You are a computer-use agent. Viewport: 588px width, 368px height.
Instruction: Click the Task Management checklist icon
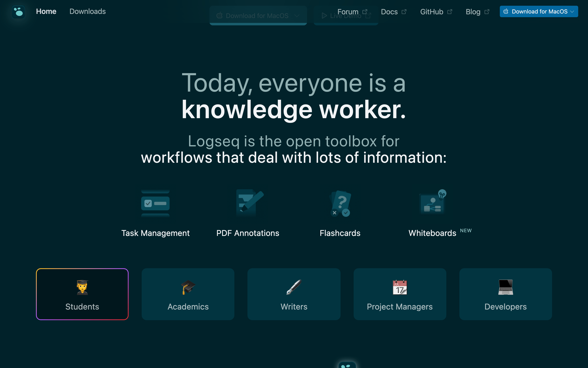coord(155,203)
